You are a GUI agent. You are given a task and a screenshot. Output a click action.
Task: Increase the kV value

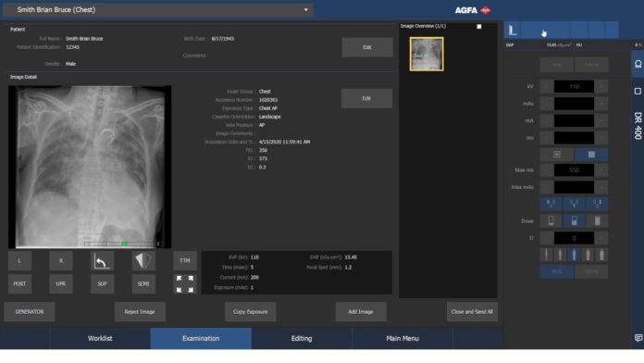pyautogui.click(x=602, y=87)
